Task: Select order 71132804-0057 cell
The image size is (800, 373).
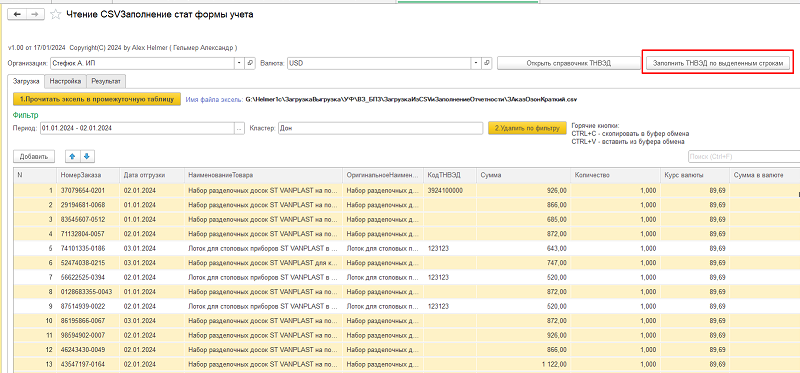Action: [x=88, y=234]
